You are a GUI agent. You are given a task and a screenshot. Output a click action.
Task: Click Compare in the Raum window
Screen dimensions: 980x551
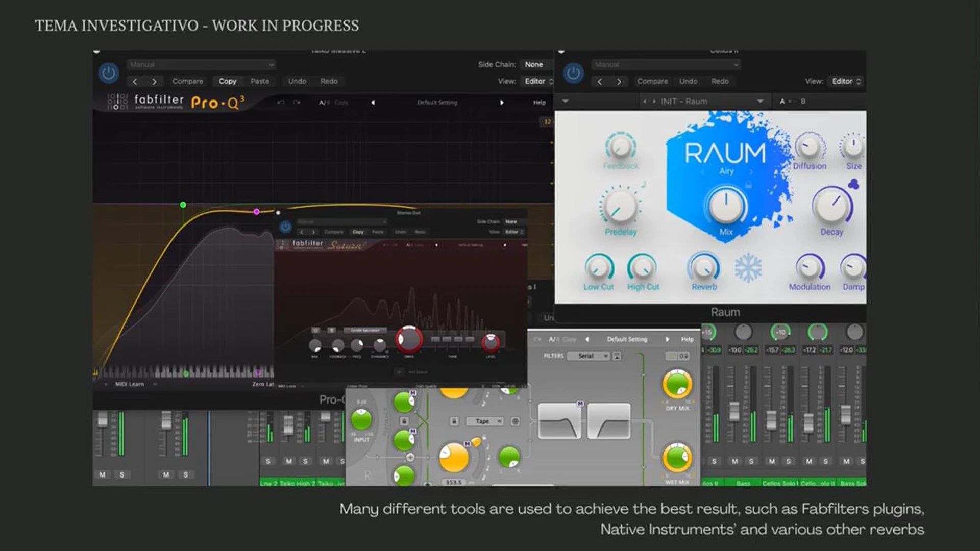(x=652, y=81)
